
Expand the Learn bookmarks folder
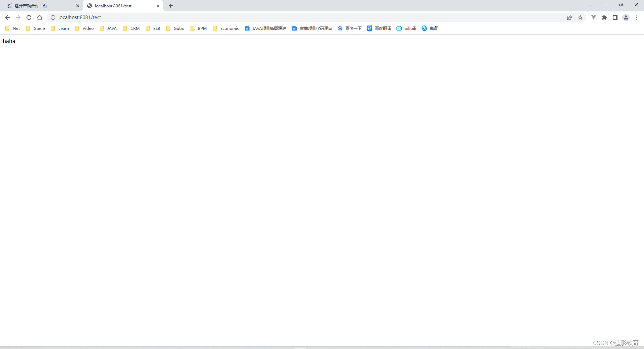(x=60, y=28)
